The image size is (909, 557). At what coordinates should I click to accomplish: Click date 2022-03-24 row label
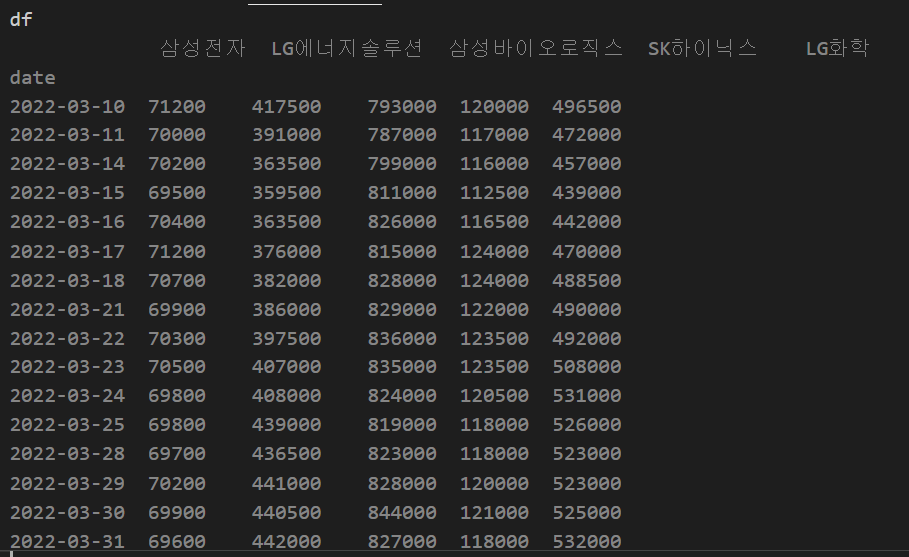[67, 396]
